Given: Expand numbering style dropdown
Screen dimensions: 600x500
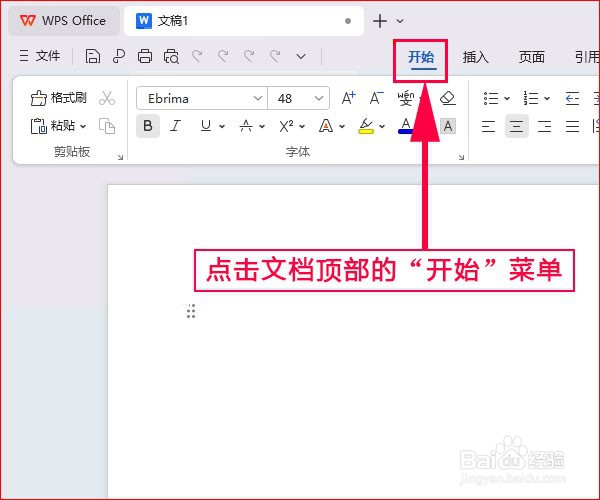Looking at the screenshot, I should pyautogui.click(x=547, y=99).
